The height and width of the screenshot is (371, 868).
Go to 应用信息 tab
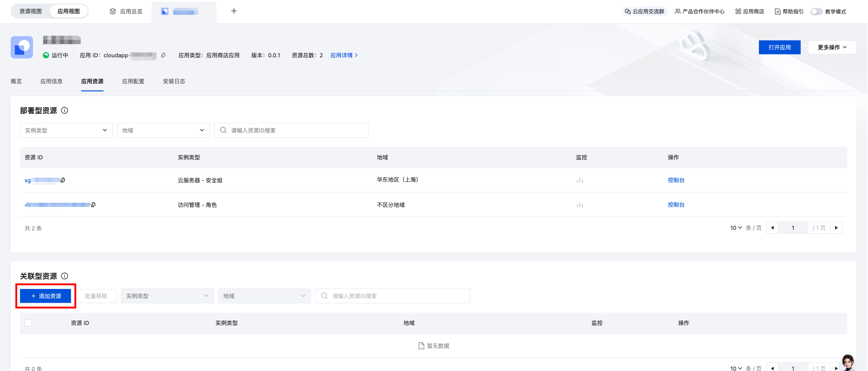[x=52, y=81]
